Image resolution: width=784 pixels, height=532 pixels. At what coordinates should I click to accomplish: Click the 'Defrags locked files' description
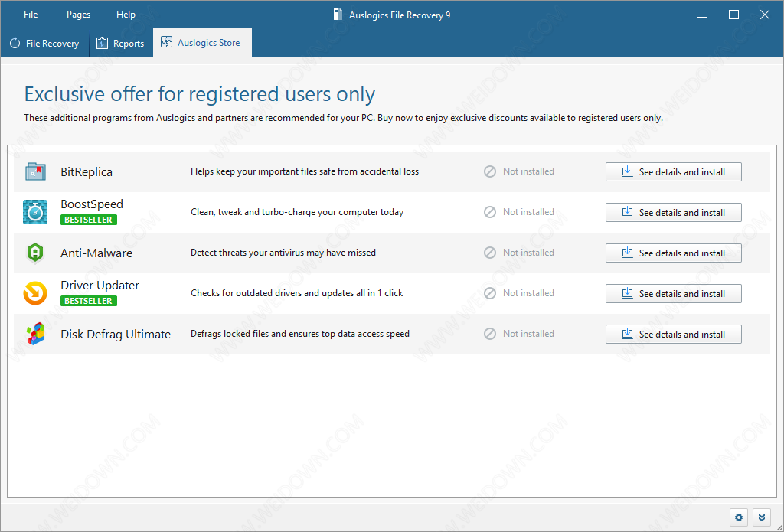(300, 334)
